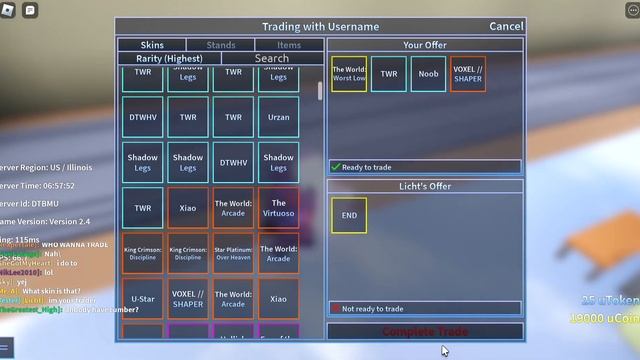The image size is (640, 360).
Task: Click Licht's Not ready to trade status
Action: pos(425,309)
